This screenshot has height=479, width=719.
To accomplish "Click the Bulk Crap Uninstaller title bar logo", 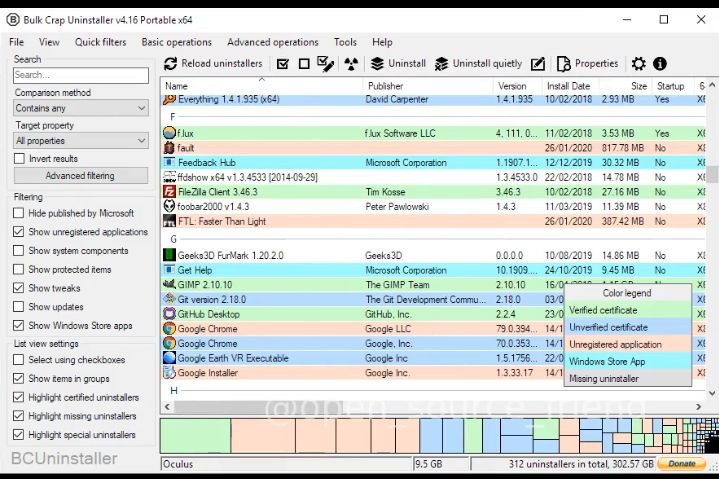I will click(x=13, y=20).
